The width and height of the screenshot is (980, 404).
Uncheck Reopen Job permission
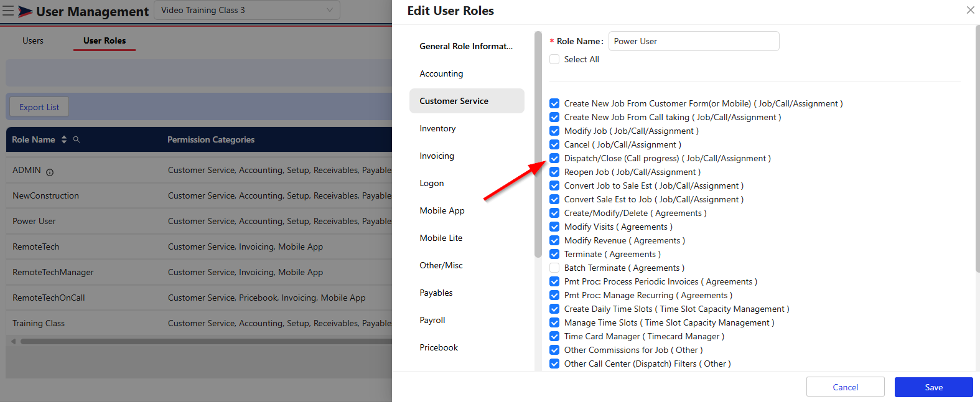tap(554, 172)
